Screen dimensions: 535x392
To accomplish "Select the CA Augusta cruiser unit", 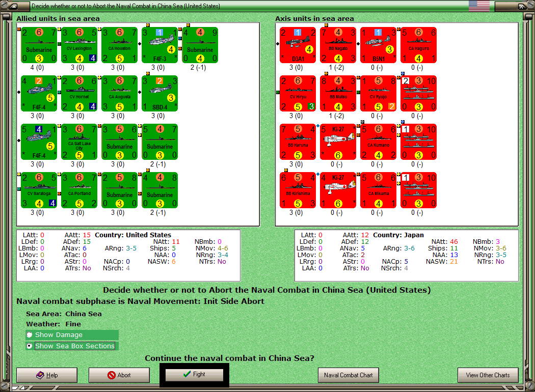I will 119,93.
